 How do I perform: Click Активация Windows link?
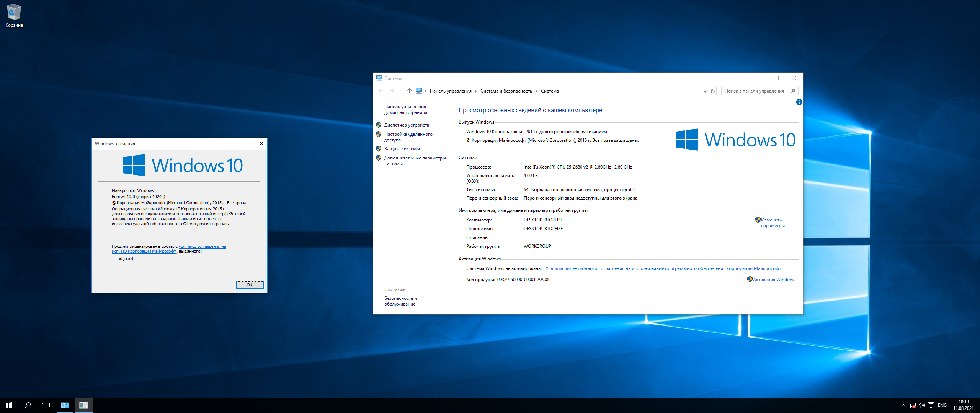tap(774, 280)
